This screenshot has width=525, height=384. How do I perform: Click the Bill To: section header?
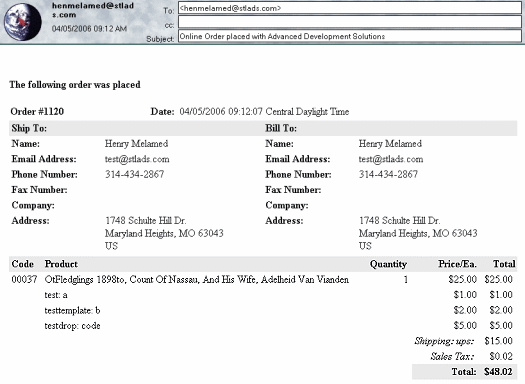pos(281,128)
